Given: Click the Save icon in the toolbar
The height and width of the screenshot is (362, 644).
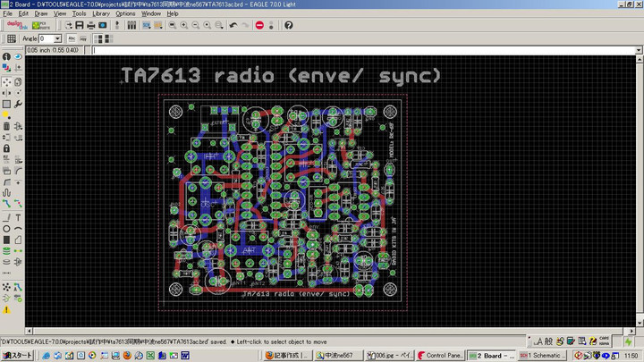Looking at the screenshot, I should pyautogui.click(x=79, y=25).
